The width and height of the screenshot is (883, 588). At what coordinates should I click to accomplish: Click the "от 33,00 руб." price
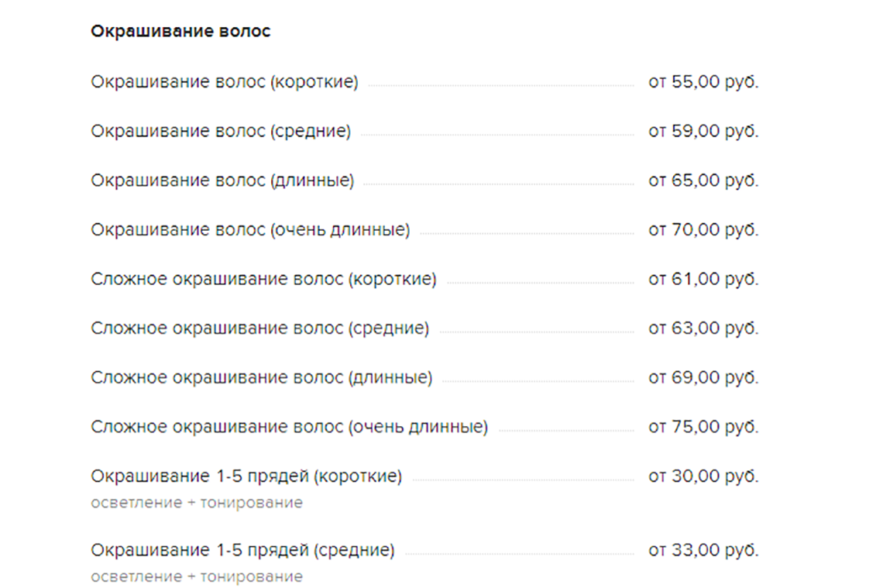click(703, 551)
